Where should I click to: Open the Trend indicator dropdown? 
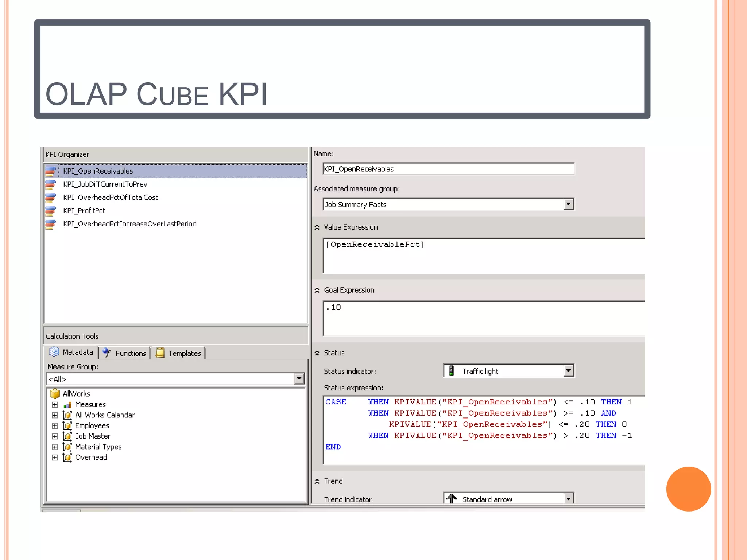(x=568, y=498)
